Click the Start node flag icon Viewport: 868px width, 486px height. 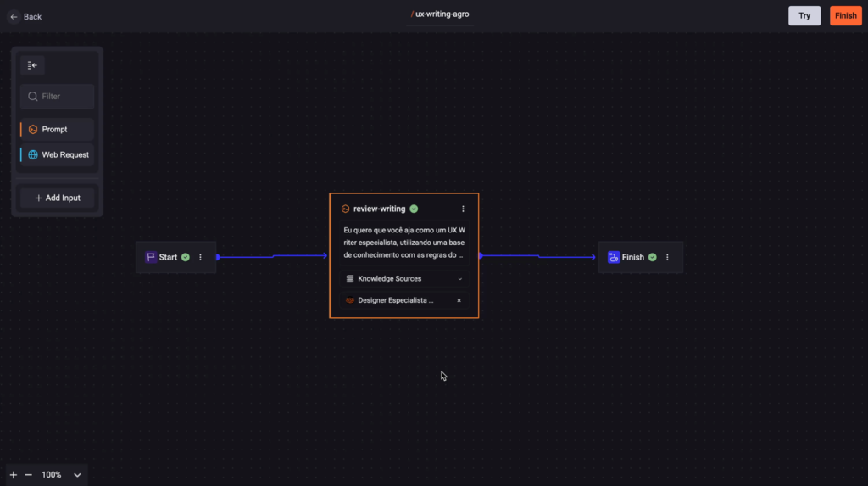(x=151, y=257)
